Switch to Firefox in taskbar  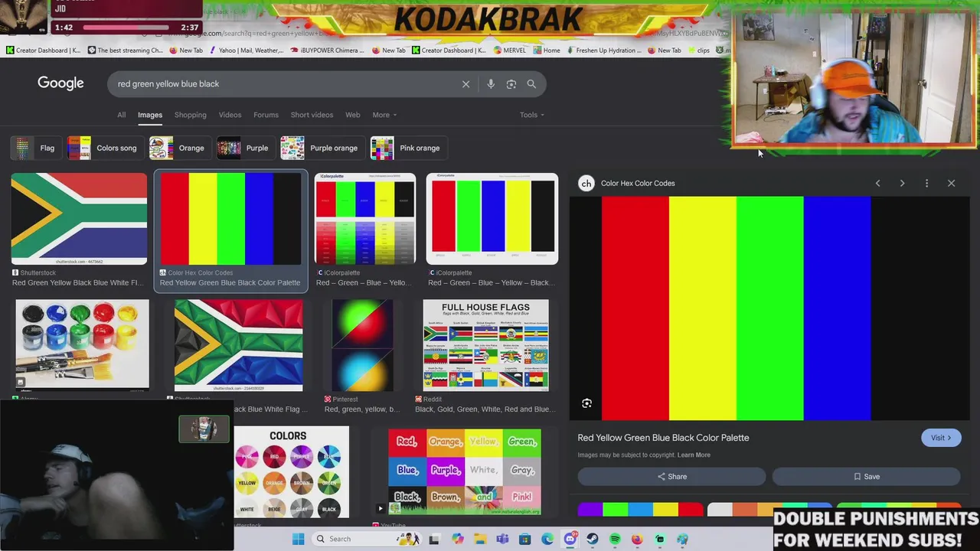tap(637, 539)
